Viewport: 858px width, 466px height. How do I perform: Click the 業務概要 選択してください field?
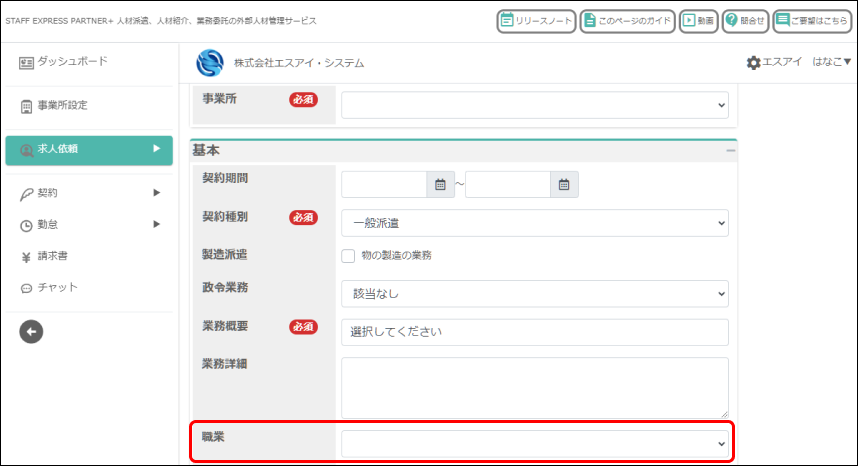click(535, 332)
